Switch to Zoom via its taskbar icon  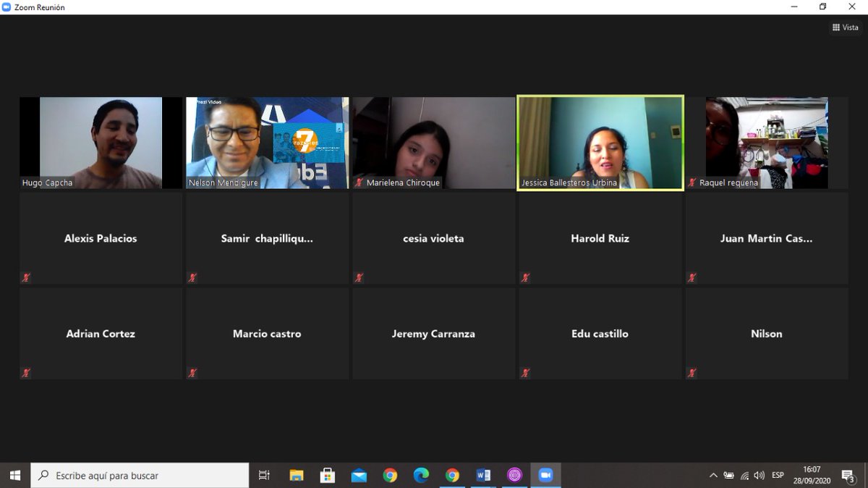[545, 475]
